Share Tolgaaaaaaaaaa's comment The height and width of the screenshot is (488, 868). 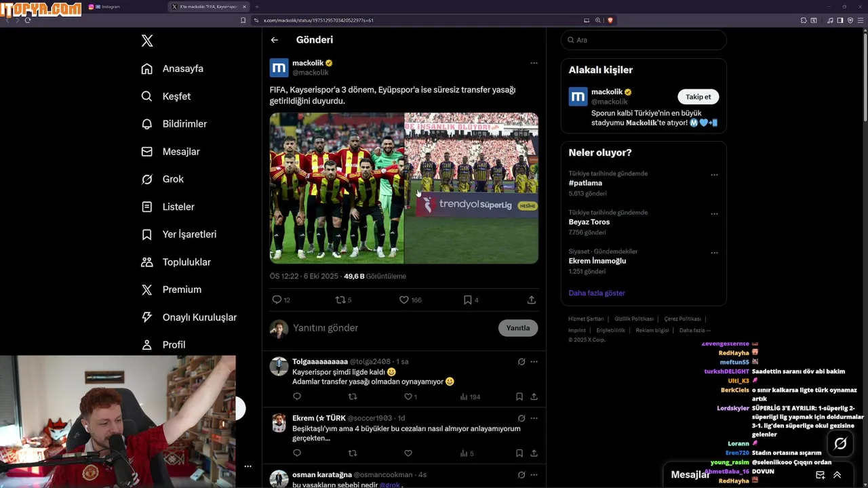pos(534,396)
